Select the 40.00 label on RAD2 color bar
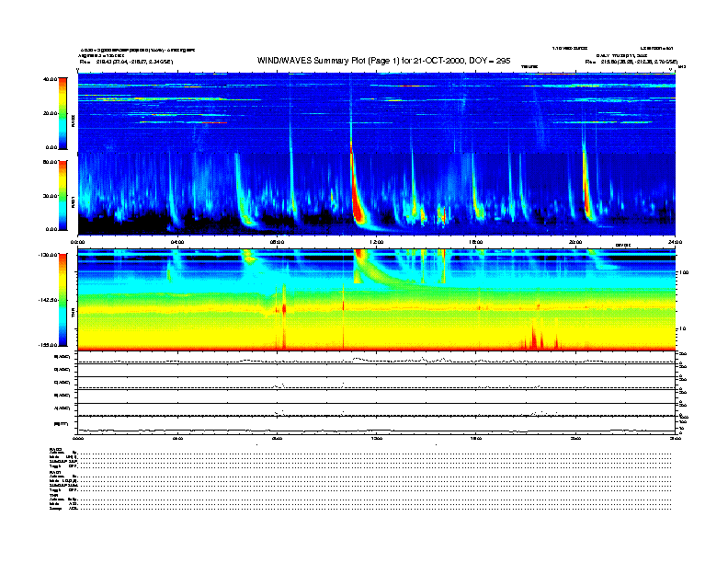The image size is (728, 563). (x=50, y=79)
